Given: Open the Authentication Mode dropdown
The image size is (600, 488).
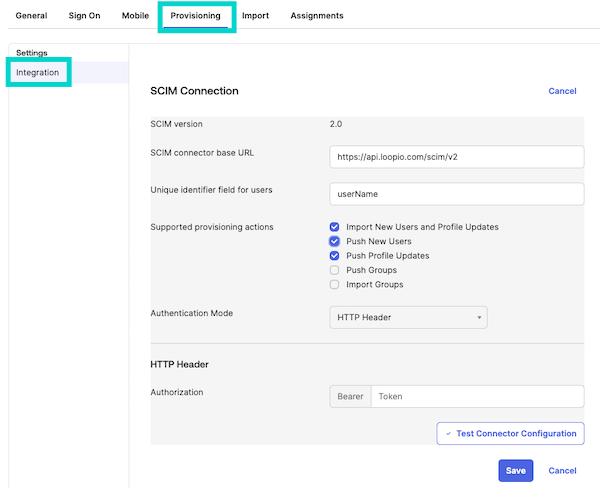Looking at the screenshot, I should (x=408, y=317).
